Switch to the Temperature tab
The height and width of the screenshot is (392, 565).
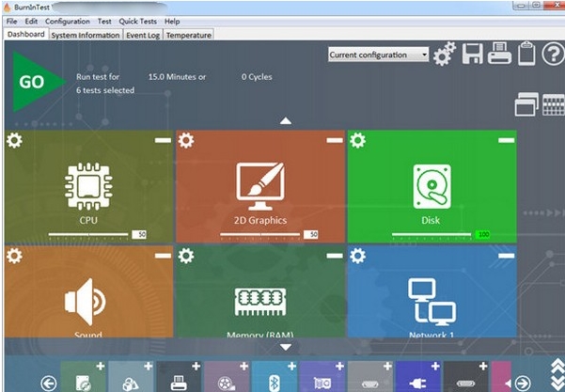click(189, 35)
